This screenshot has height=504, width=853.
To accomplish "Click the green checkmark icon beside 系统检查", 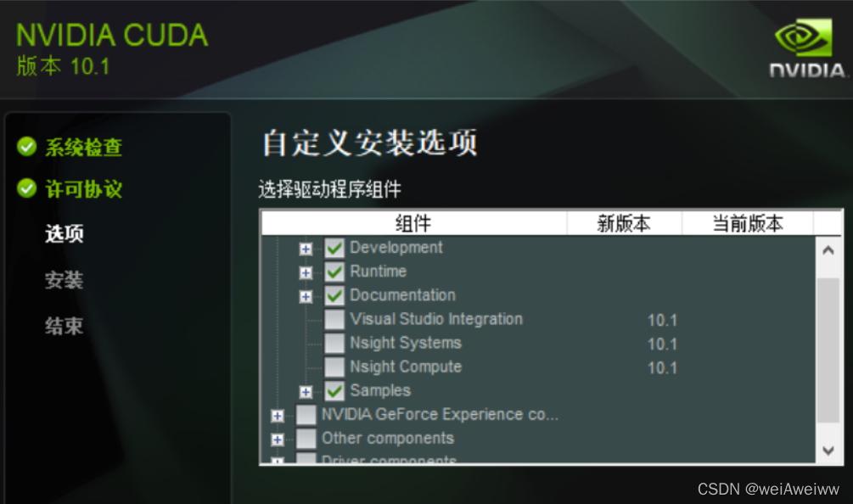I will [x=26, y=146].
